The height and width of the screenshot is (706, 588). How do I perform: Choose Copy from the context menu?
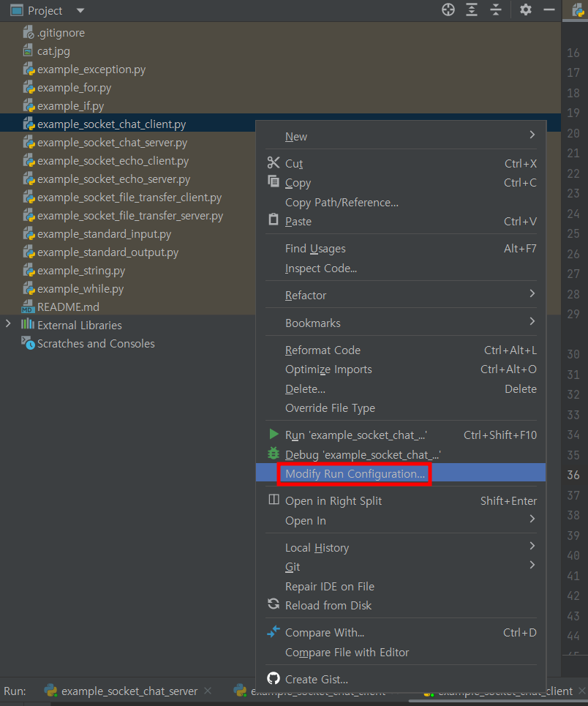(401, 183)
